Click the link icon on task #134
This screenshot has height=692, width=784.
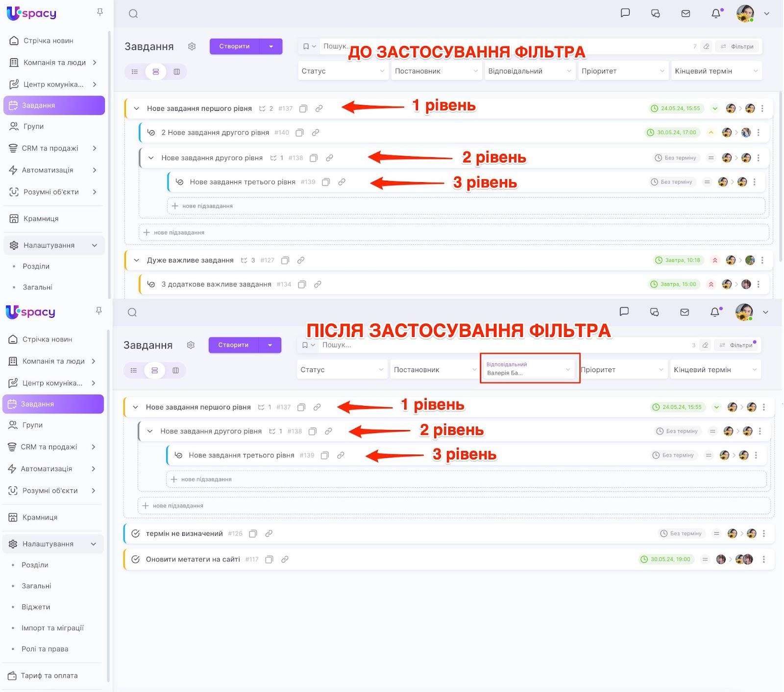tap(318, 285)
